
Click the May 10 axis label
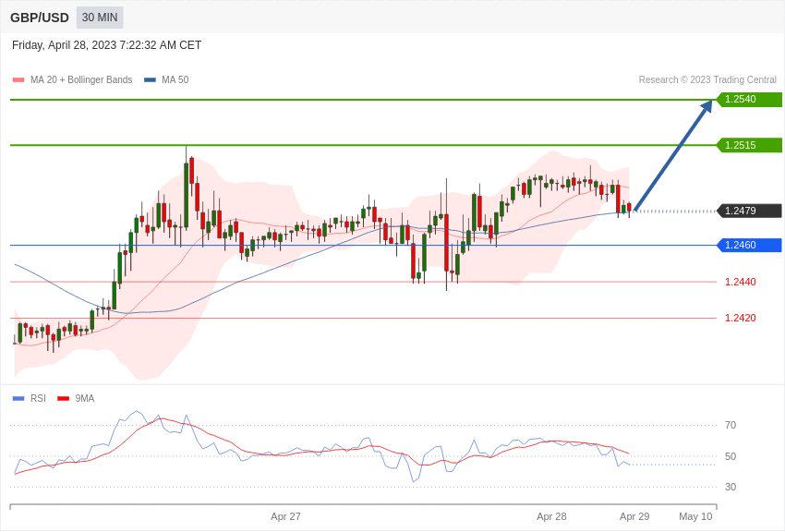pos(695,516)
